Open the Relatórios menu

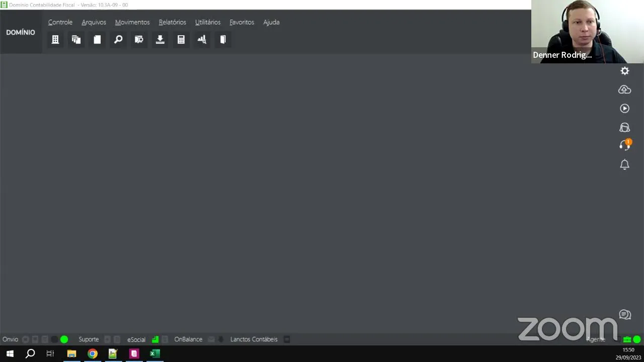click(172, 22)
